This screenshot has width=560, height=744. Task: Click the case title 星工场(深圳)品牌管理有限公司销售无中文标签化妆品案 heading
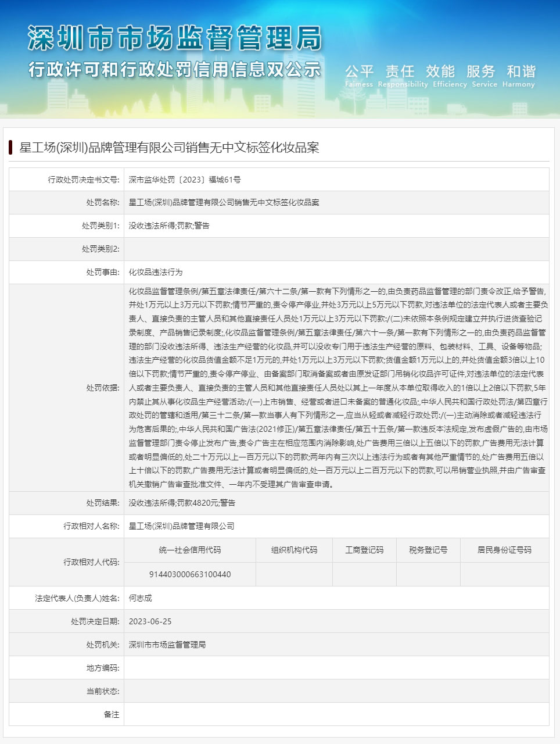click(x=169, y=148)
